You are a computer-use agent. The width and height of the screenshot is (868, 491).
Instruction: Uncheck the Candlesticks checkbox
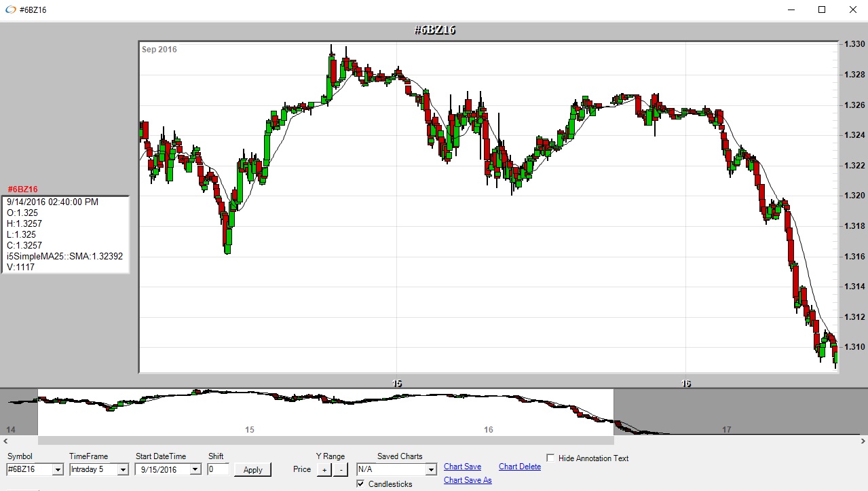[360, 484]
